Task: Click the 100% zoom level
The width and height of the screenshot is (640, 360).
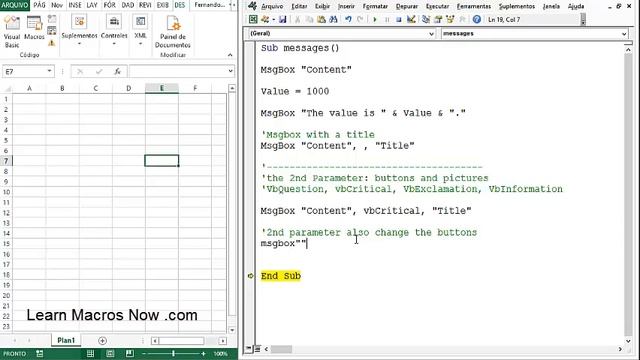Action: (221, 353)
